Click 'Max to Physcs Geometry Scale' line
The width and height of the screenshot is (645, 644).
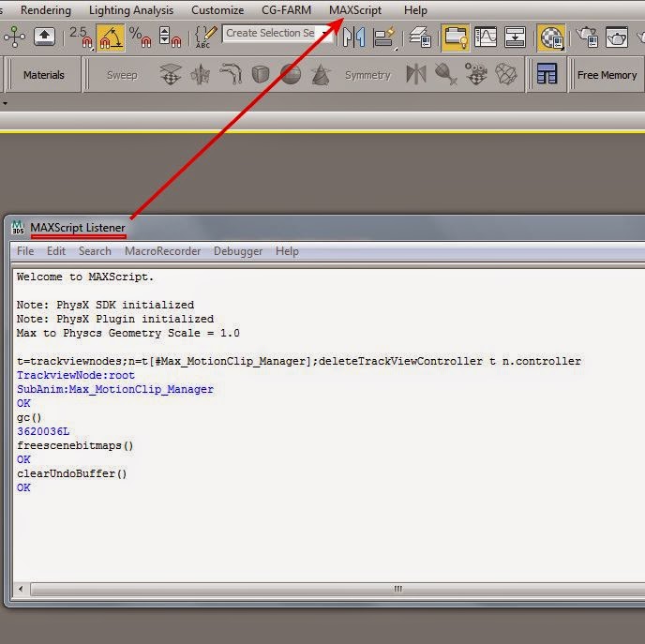(127, 333)
